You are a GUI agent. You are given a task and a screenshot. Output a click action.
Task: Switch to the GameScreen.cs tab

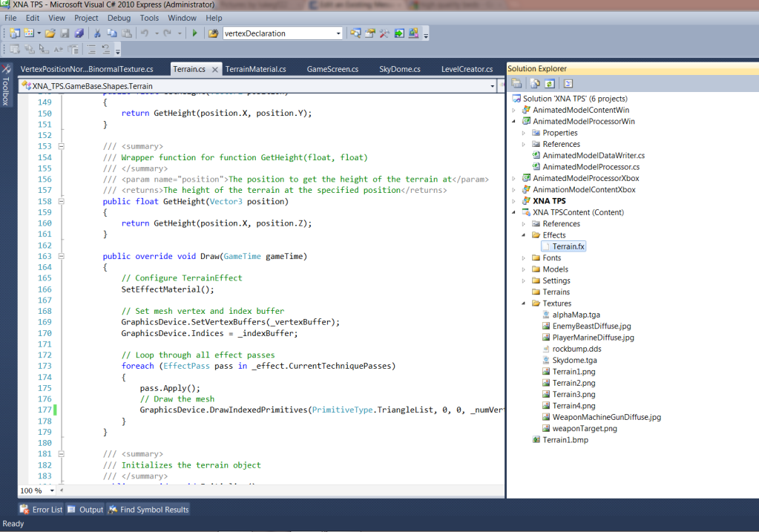click(332, 69)
